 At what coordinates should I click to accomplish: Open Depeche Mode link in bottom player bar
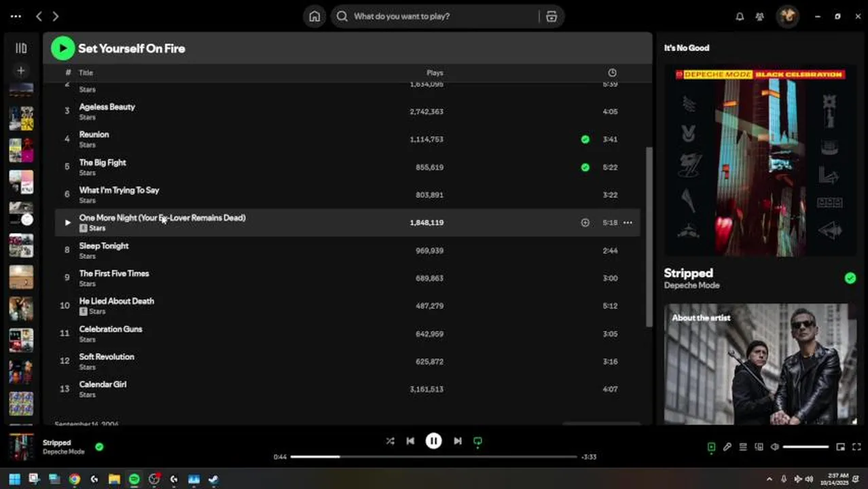tap(64, 452)
